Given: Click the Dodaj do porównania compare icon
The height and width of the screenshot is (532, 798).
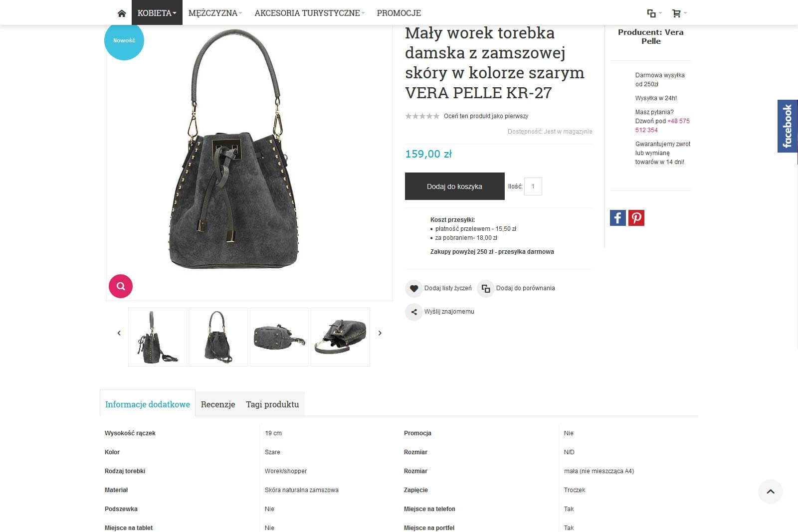Looking at the screenshot, I should click(485, 288).
